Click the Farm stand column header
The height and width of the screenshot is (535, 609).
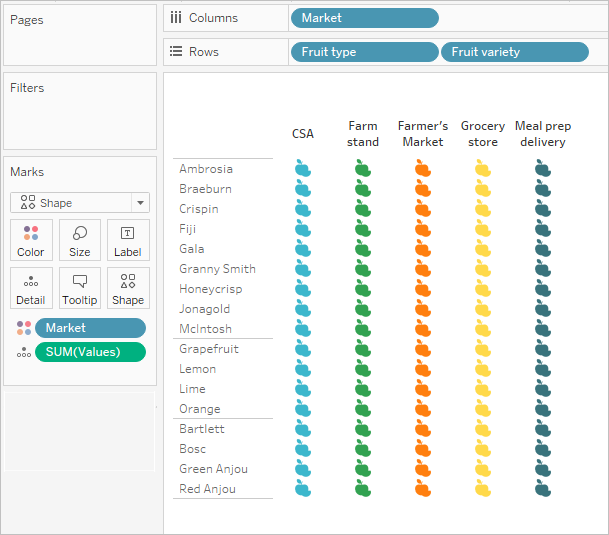click(363, 134)
